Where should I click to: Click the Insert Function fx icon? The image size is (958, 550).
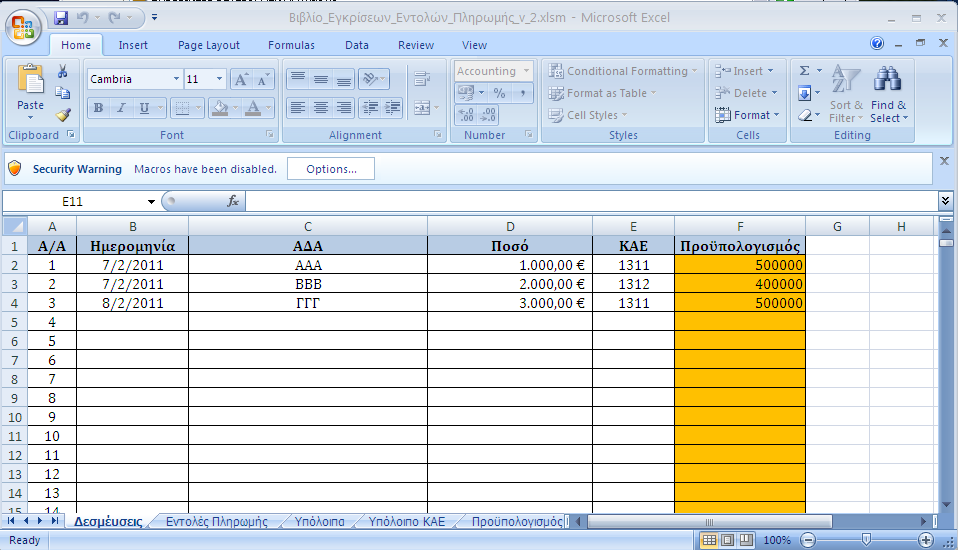pyautogui.click(x=233, y=201)
